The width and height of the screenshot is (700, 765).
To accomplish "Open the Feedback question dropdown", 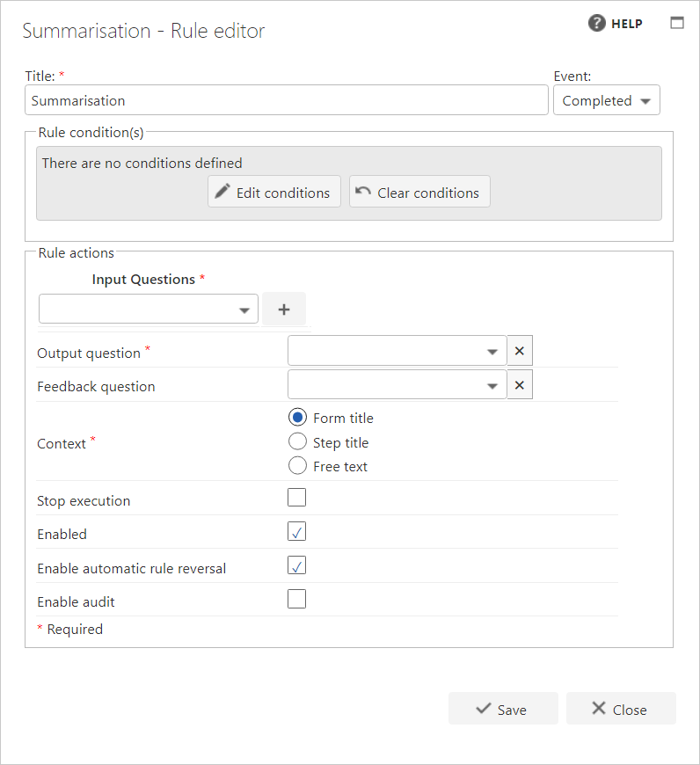I will (397, 385).
